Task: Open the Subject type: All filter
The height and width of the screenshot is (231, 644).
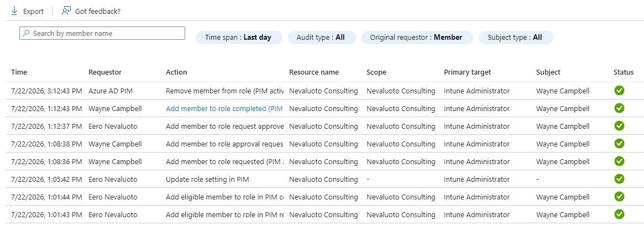Action: (x=515, y=38)
